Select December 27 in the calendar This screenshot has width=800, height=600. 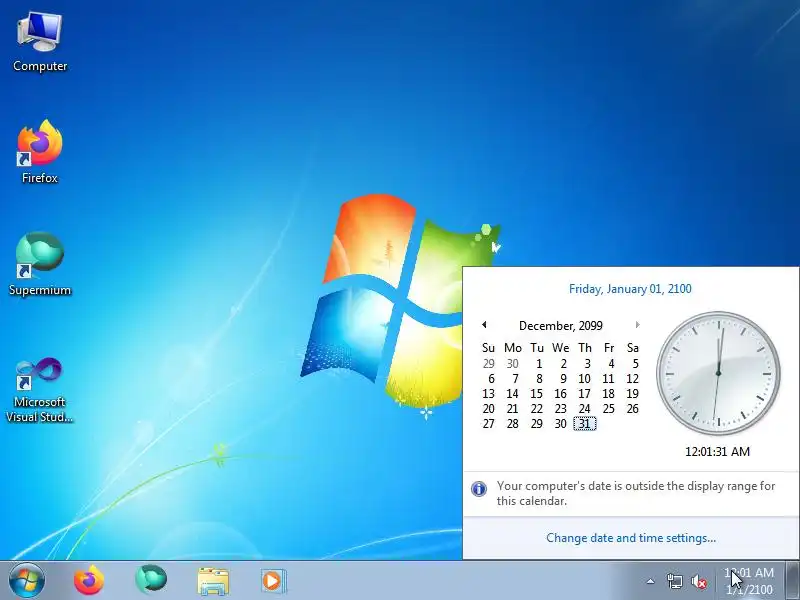pos(488,423)
